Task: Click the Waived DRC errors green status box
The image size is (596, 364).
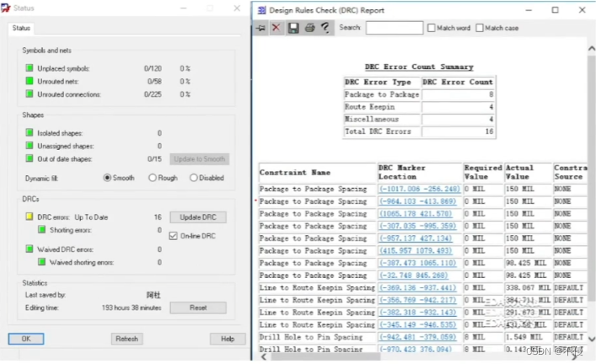Action: pos(30,249)
